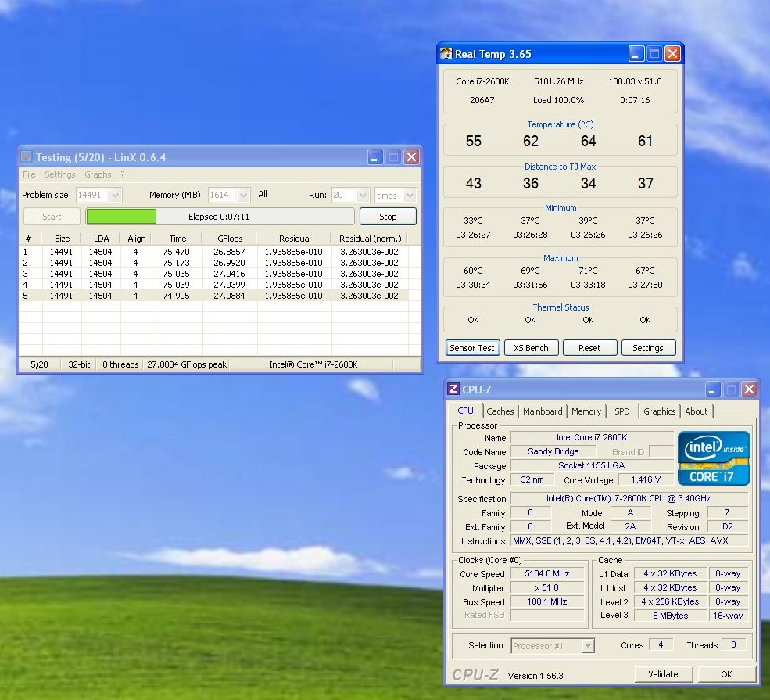
Task: Open the Processor #1 selection dropdown
Action: (587, 645)
